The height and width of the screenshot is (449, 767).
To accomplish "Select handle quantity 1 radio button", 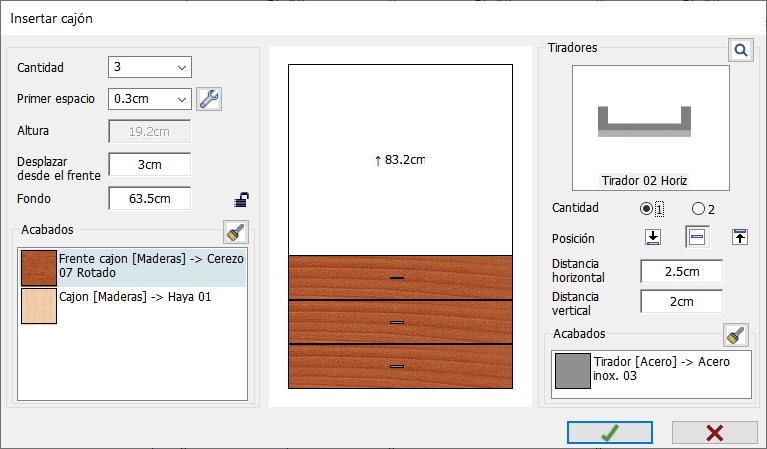I will pos(646,209).
